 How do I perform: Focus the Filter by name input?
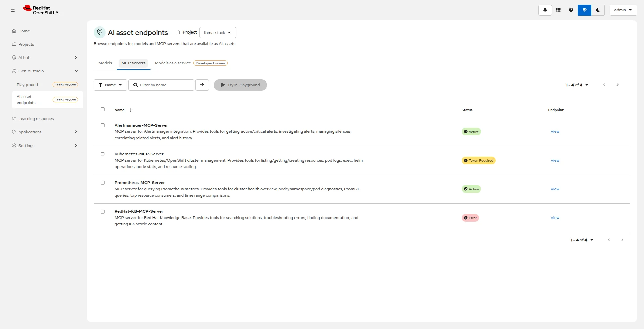[161, 85]
